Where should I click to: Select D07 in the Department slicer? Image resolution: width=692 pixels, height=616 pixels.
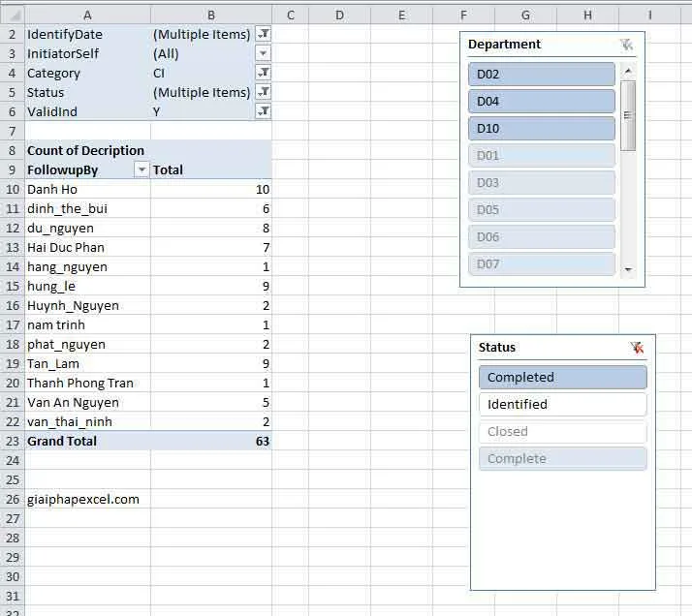[542, 264]
